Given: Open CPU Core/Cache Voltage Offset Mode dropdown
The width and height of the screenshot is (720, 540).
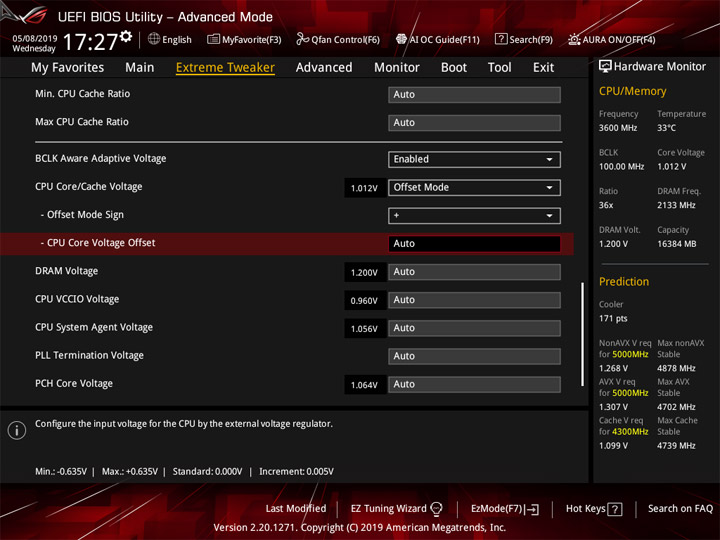Looking at the screenshot, I should [x=474, y=187].
